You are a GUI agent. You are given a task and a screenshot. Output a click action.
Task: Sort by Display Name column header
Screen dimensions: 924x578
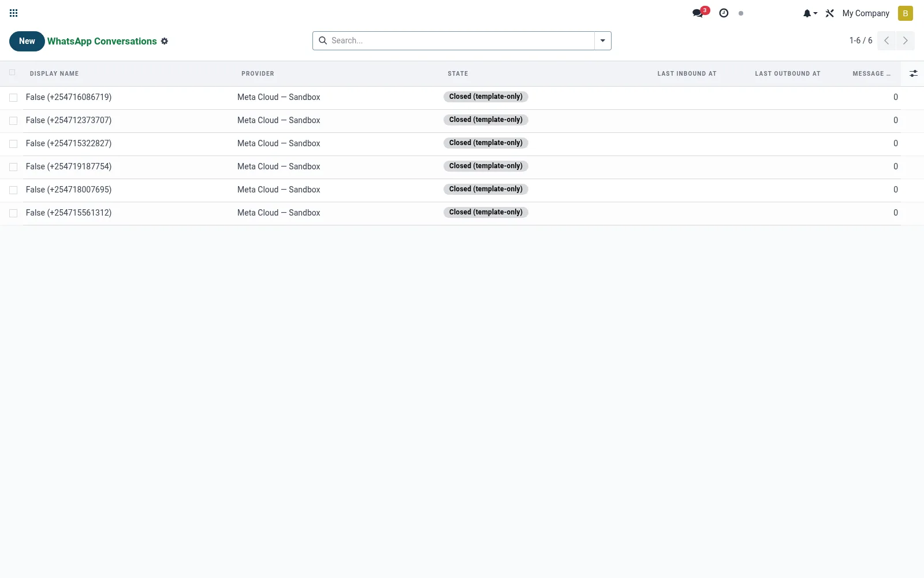[x=54, y=73]
